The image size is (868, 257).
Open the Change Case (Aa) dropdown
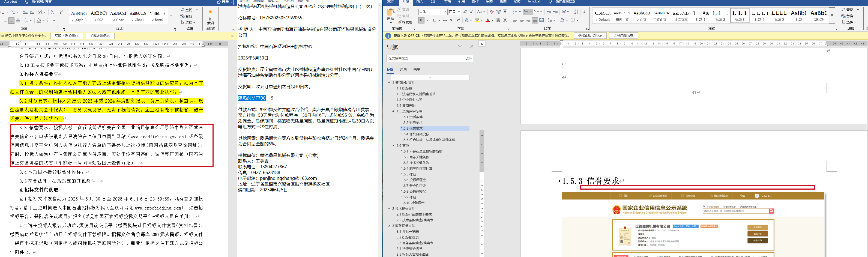[x=481, y=12]
